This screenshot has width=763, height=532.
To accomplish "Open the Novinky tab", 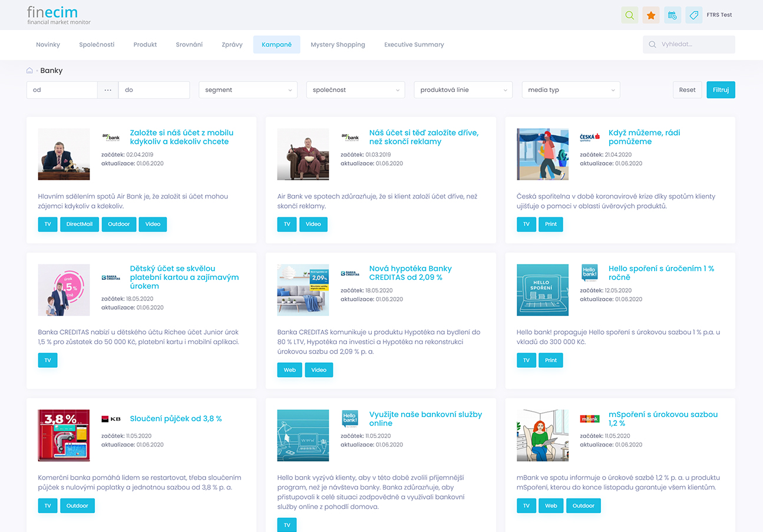I will coord(48,45).
